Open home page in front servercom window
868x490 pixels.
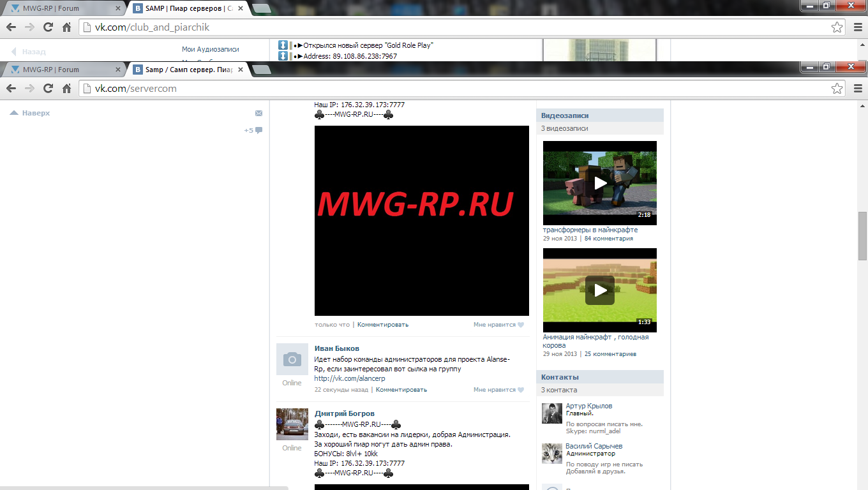(66, 89)
